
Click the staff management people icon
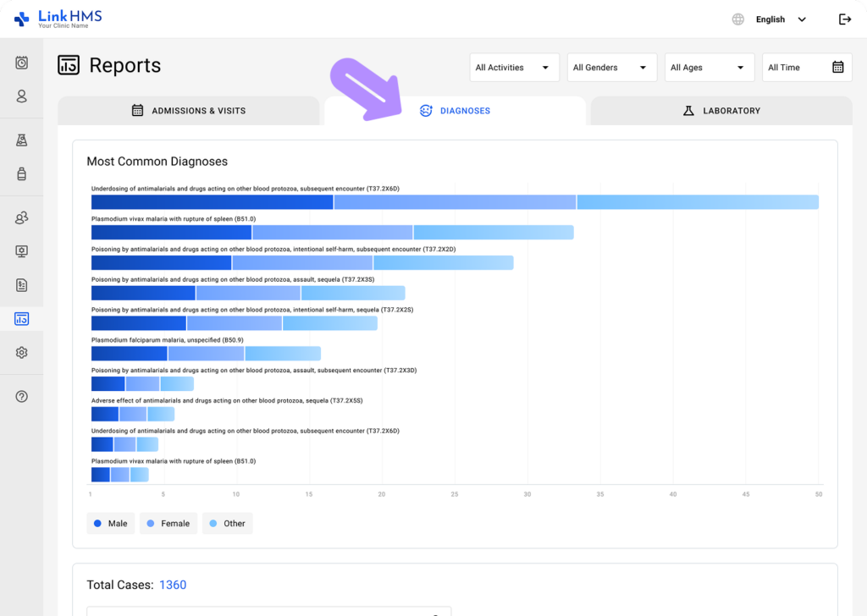click(x=21, y=217)
